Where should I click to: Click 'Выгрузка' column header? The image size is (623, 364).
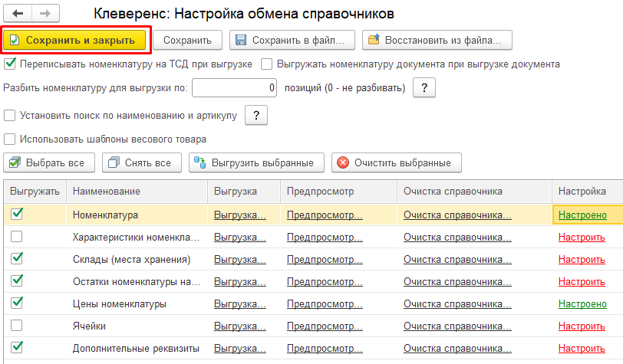click(244, 192)
